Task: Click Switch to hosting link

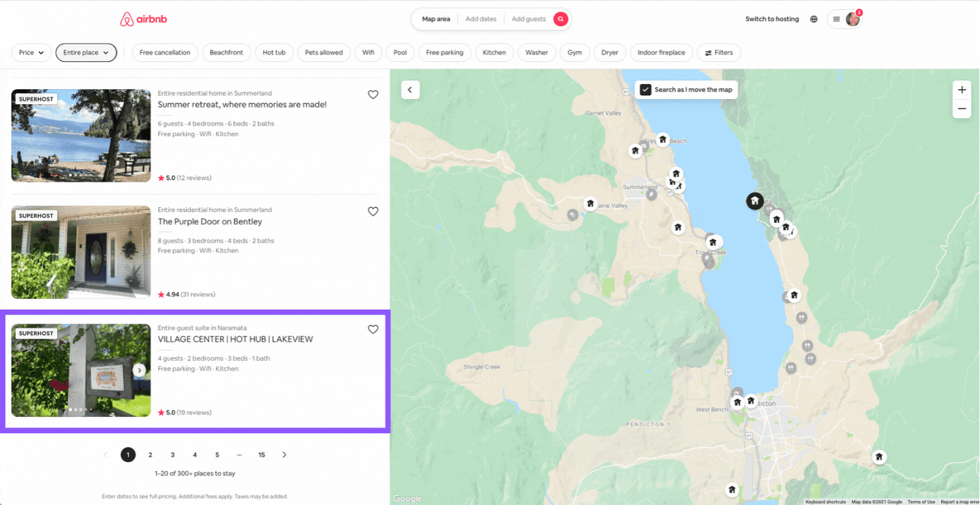Action: coord(771,20)
